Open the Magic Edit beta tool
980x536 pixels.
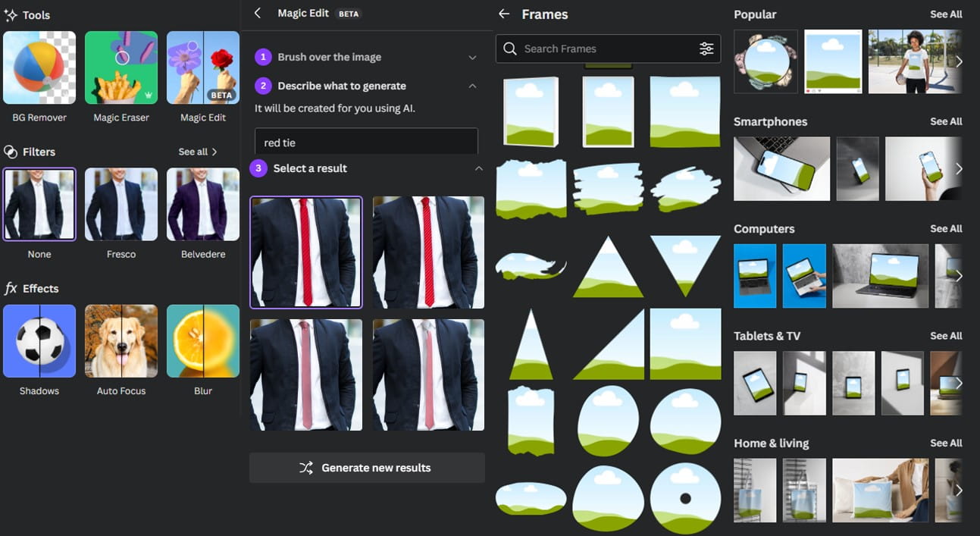202,68
